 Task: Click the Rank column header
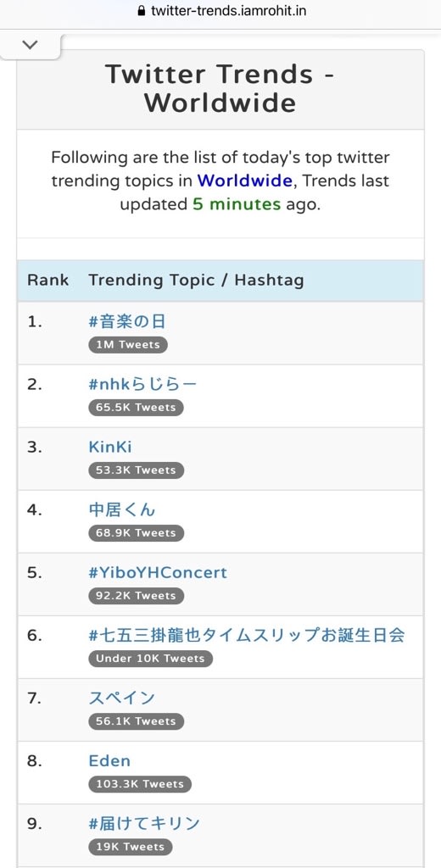click(47, 280)
